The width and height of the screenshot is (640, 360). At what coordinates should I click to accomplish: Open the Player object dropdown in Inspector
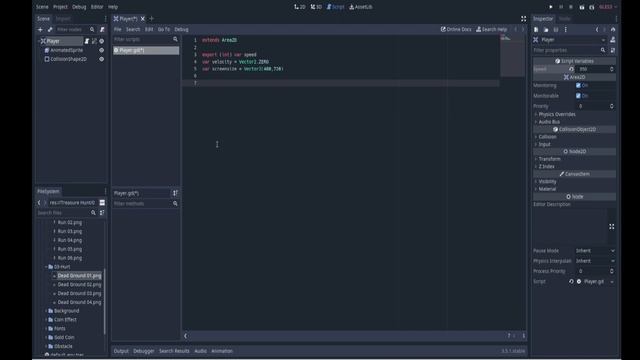(x=570, y=40)
